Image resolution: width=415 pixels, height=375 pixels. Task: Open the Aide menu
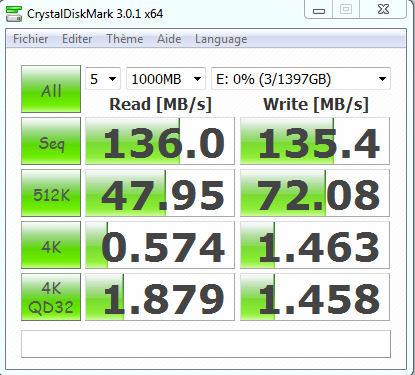coord(169,39)
